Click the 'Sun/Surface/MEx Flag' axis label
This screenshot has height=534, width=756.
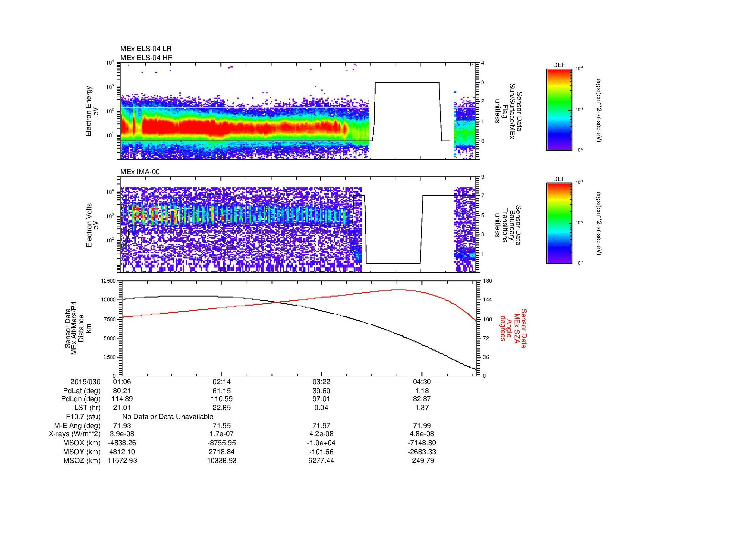coord(508,111)
